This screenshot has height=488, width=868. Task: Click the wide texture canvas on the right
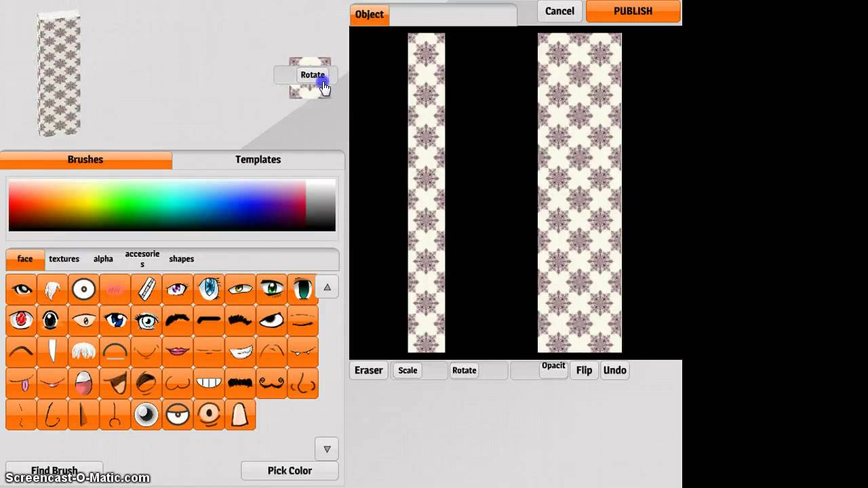point(580,193)
